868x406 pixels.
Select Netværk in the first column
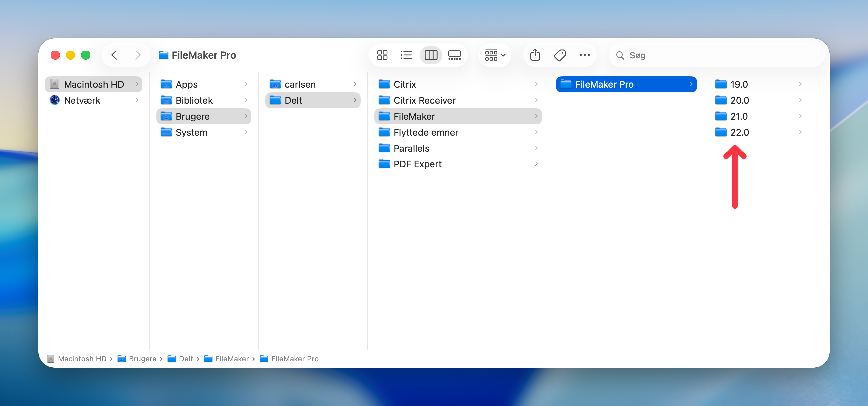tap(93, 100)
